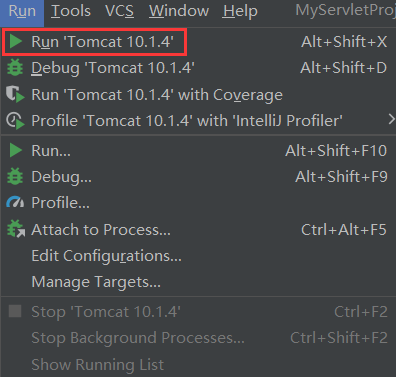Click Stop Background Processes... entry
396x377 pixels.
tap(198, 338)
